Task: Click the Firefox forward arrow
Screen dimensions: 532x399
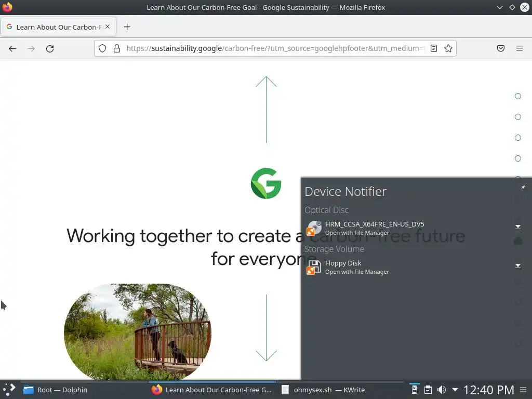Action: (x=31, y=48)
